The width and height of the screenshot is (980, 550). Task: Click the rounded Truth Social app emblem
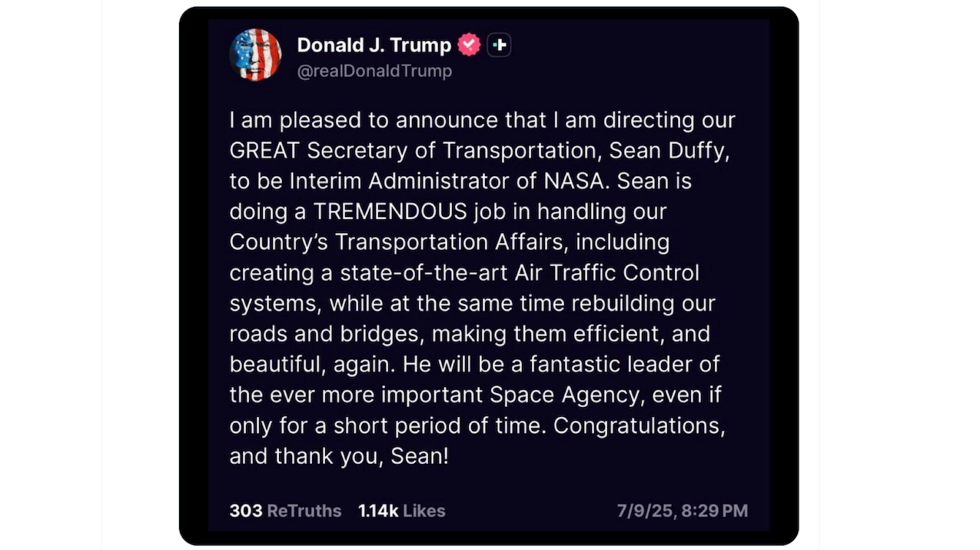[x=499, y=45]
